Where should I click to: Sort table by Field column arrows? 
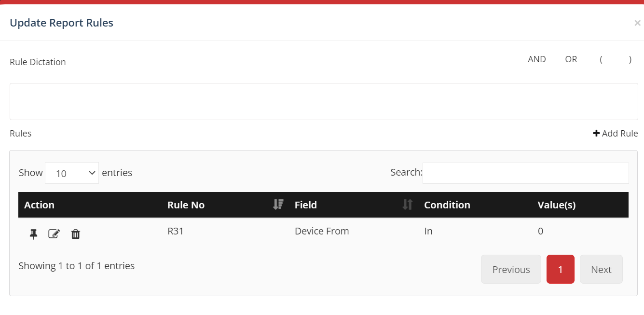pyautogui.click(x=407, y=205)
